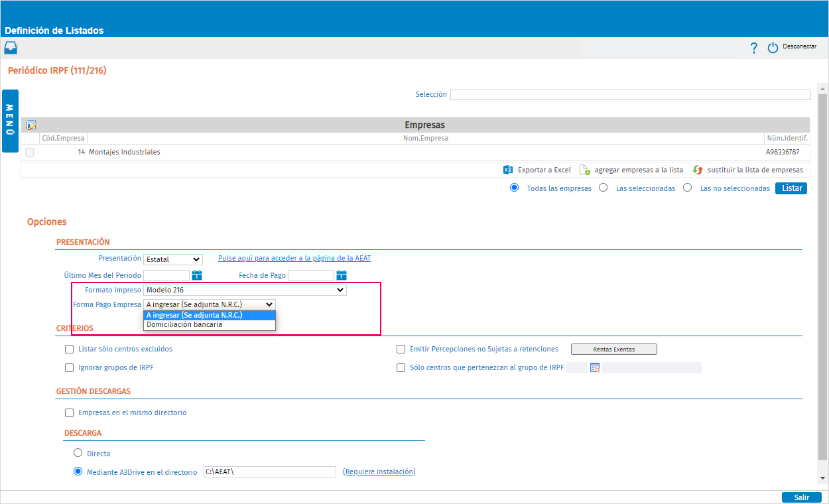Click the Fecha de Pago input field
Viewport: 829px width, 504px height.
[x=311, y=275]
